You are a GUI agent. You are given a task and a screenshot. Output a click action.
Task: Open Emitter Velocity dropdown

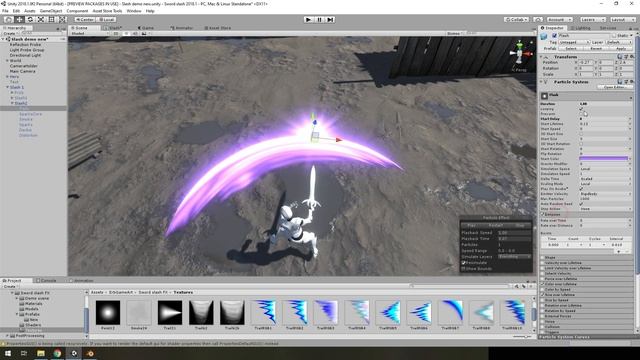click(605, 194)
